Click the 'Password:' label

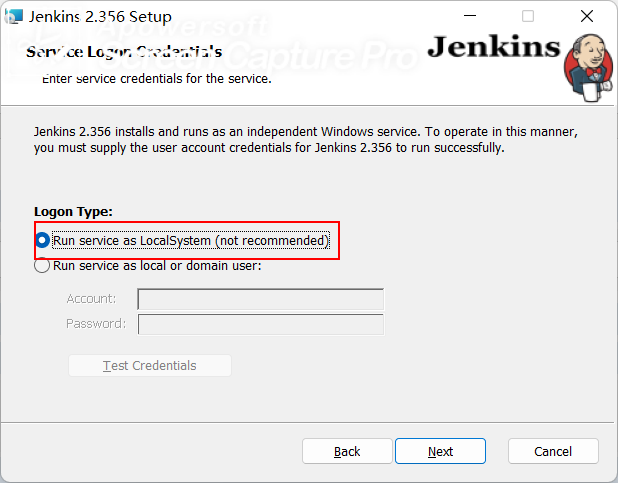click(x=96, y=324)
